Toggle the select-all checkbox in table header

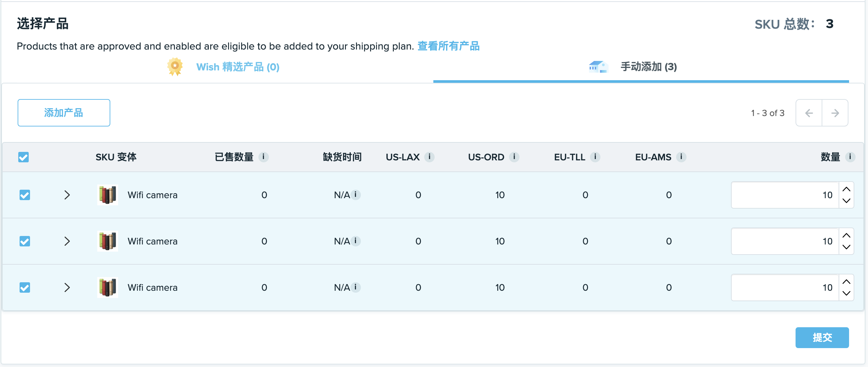23,156
